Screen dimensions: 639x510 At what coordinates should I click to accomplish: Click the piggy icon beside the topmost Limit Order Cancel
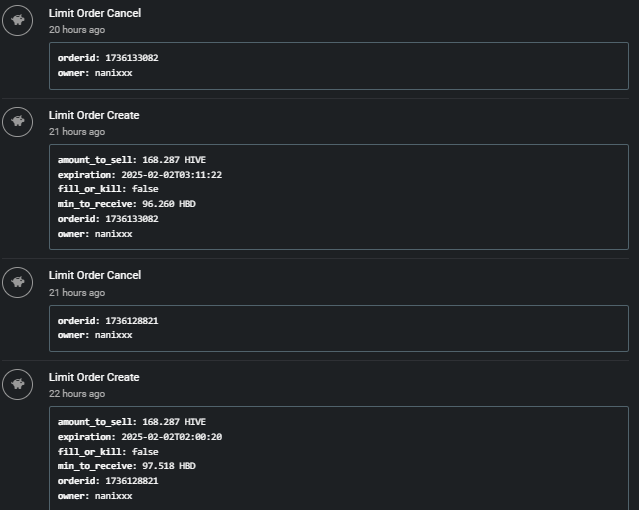[17, 20]
